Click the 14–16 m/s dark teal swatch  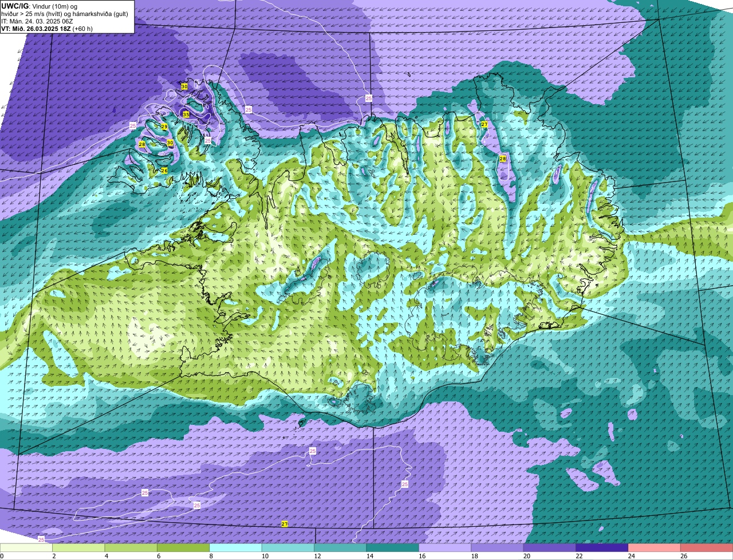393,547
